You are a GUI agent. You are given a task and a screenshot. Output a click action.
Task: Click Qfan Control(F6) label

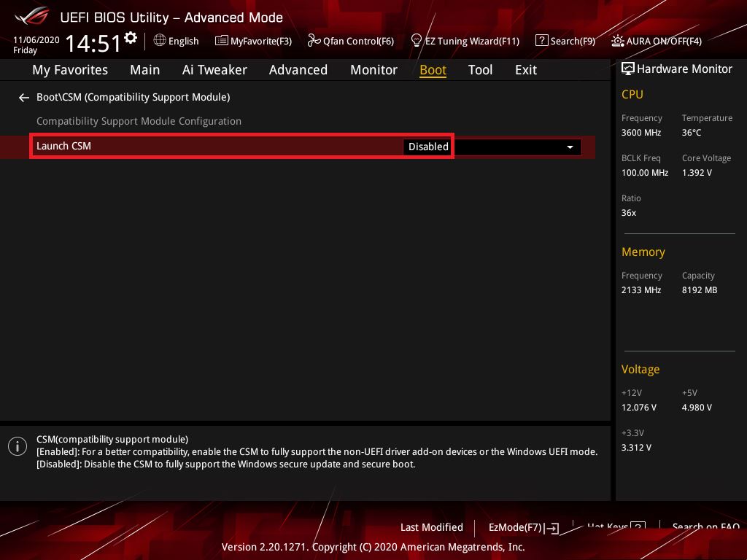pyautogui.click(x=358, y=41)
